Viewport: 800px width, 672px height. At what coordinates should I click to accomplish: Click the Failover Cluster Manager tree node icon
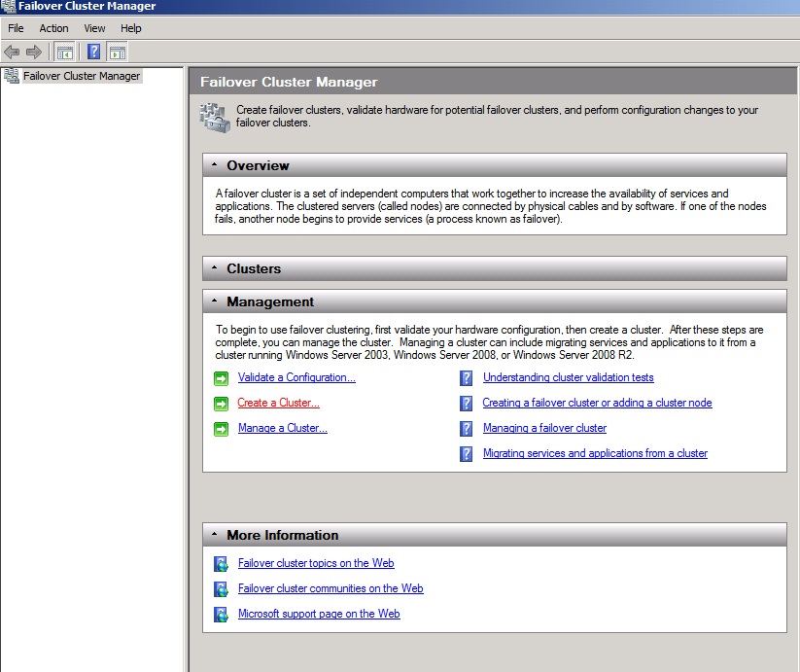[x=12, y=76]
